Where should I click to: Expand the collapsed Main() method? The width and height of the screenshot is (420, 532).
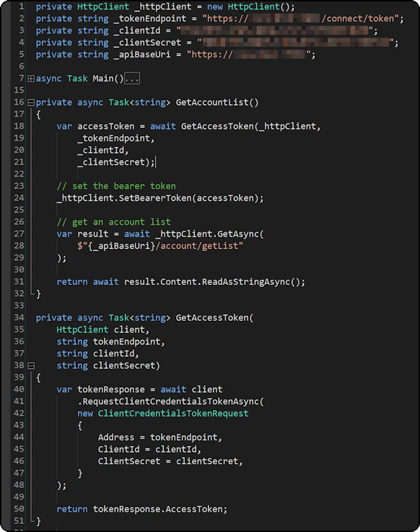(30, 79)
